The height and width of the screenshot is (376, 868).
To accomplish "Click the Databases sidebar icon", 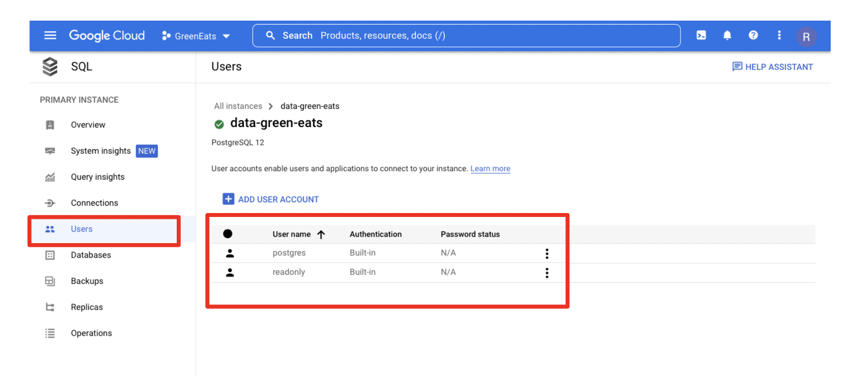I will tap(50, 255).
